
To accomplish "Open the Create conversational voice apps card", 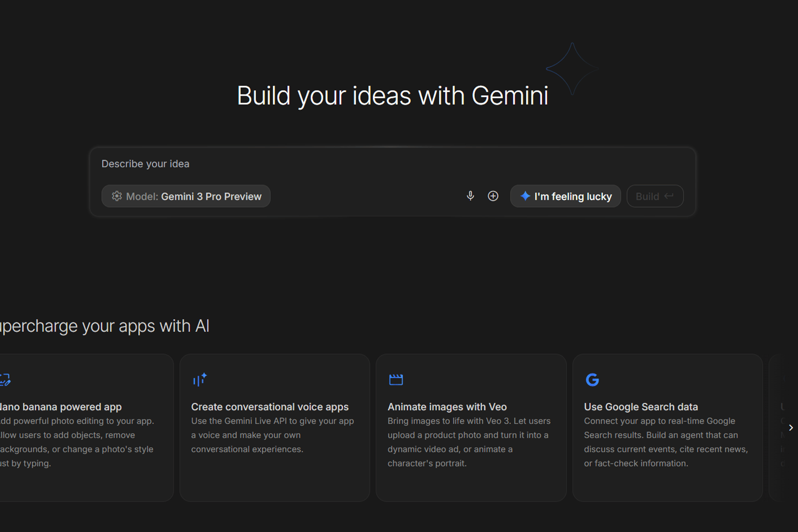I will pyautogui.click(x=275, y=428).
